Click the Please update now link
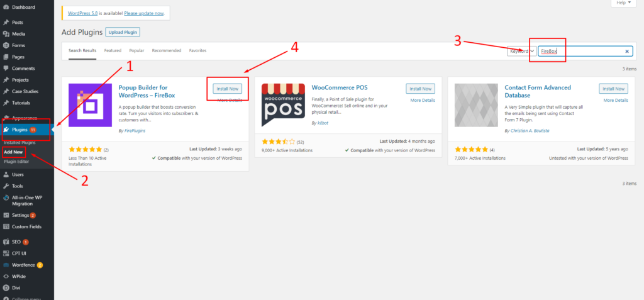 pyautogui.click(x=144, y=13)
